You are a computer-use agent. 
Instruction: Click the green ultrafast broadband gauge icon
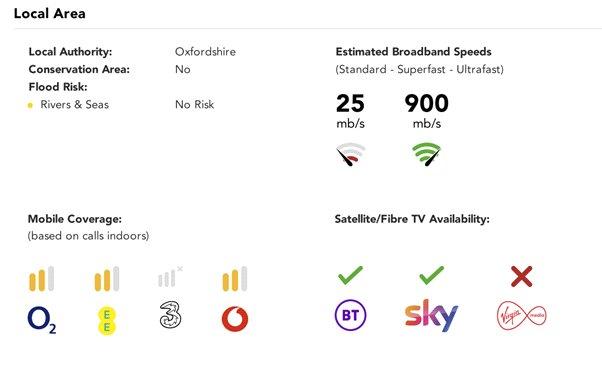(x=426, y=154)
